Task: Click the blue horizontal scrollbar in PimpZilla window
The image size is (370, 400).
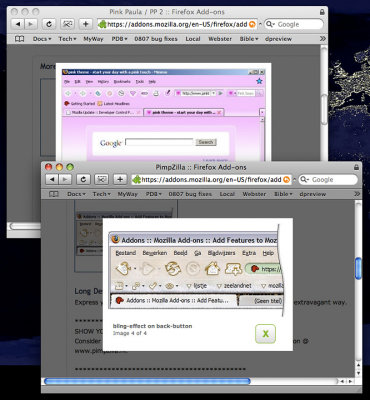Action: [x=147, y=381]
